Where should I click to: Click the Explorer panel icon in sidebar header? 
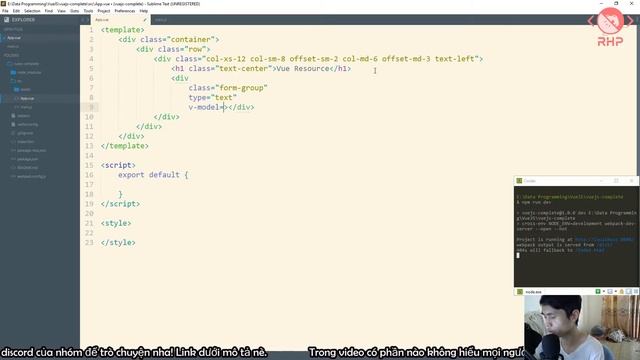click(x=6, y=20)
